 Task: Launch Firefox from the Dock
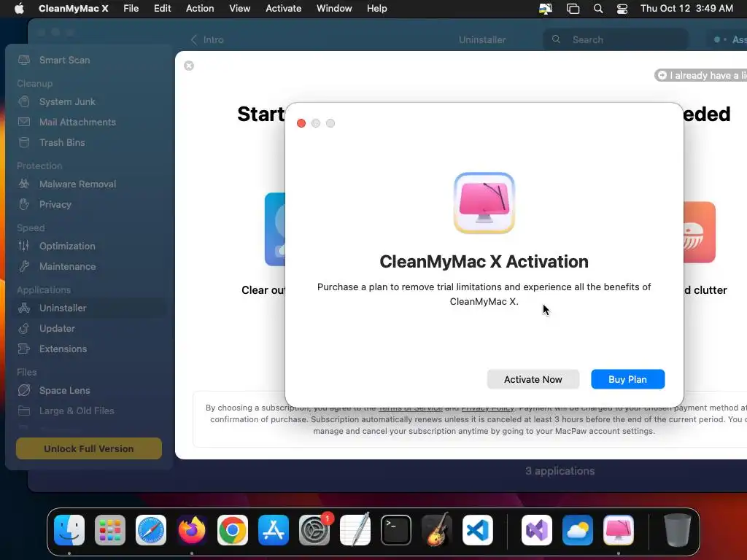point(192,530)
